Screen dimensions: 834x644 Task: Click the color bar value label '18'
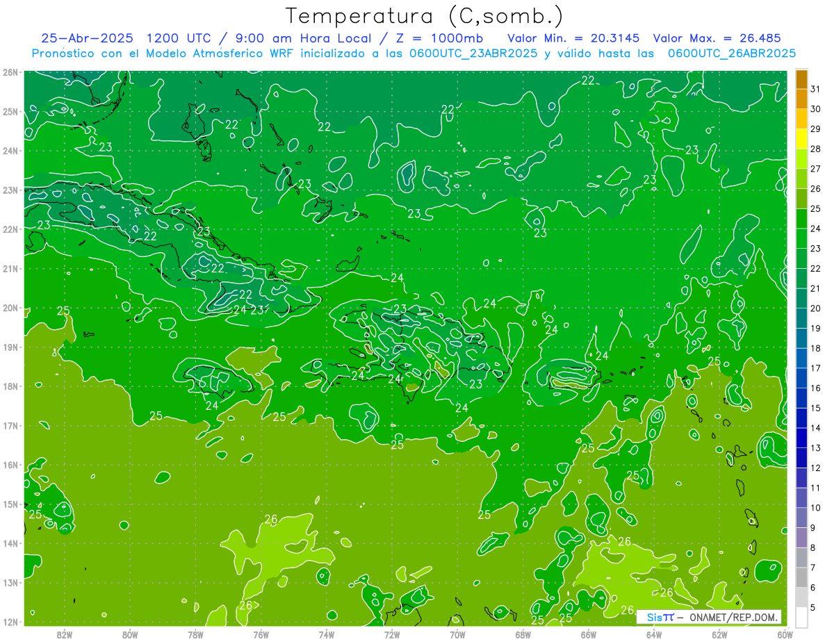[x=815, y=348]
